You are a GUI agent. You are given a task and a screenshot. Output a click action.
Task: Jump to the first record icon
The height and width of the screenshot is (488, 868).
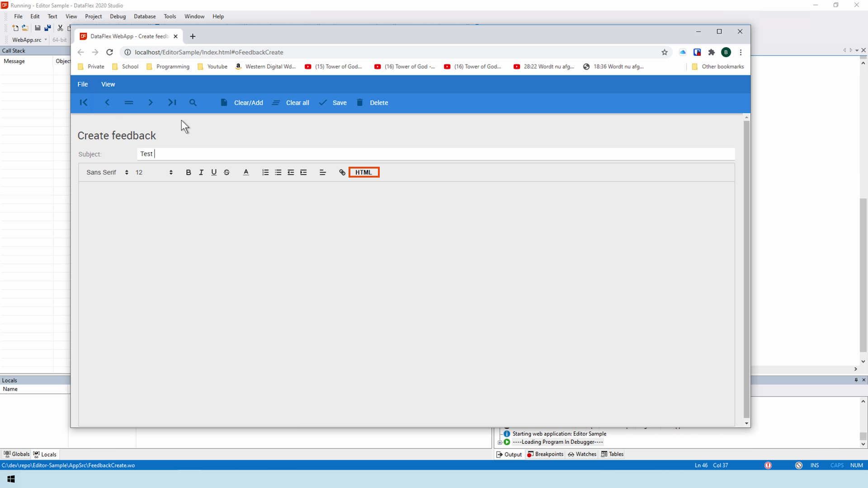[84, 103]
